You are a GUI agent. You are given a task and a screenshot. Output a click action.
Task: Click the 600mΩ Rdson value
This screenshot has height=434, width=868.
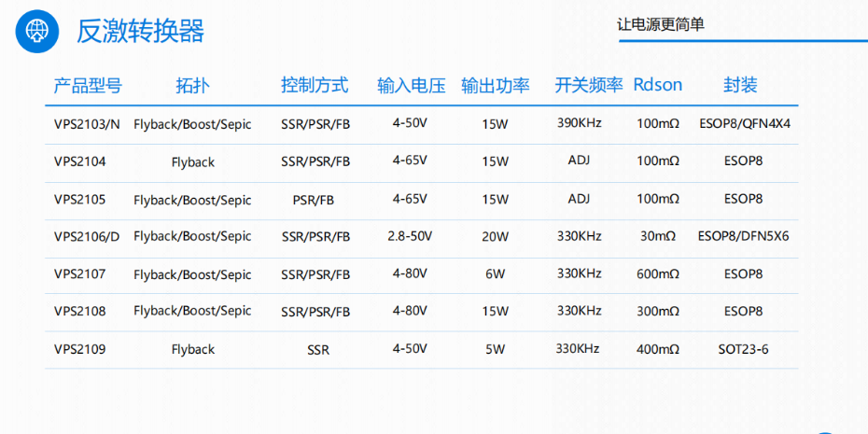click(658, 274)
